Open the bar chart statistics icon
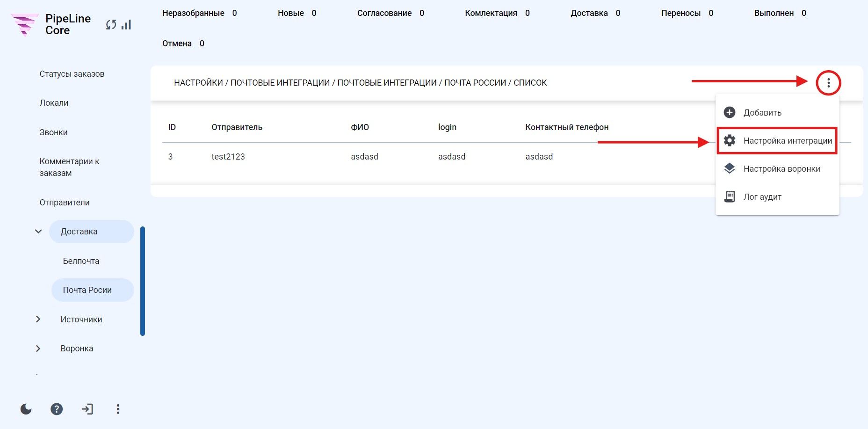The image size is (868, 429). [126, 24]
